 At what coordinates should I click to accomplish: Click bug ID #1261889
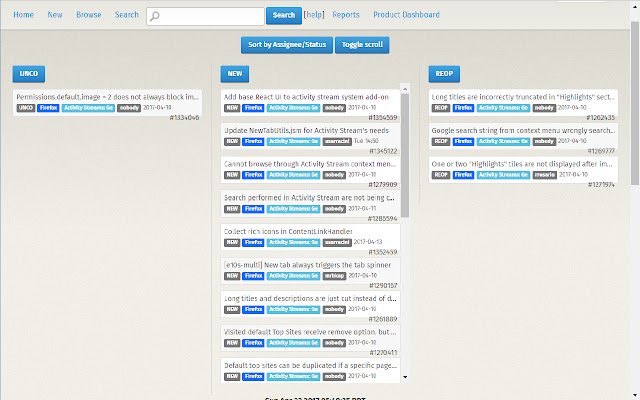pos(382,319)
